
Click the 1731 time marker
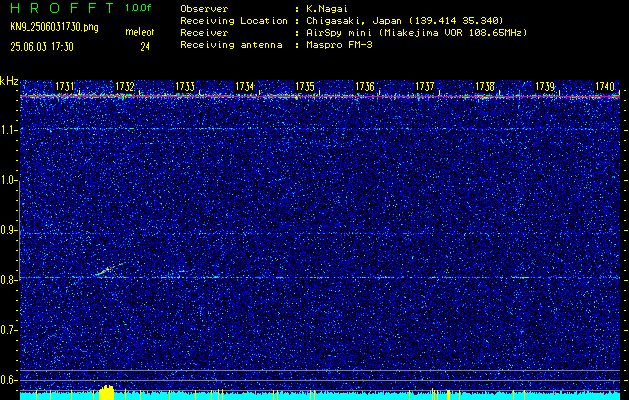(x=65, y=86)
